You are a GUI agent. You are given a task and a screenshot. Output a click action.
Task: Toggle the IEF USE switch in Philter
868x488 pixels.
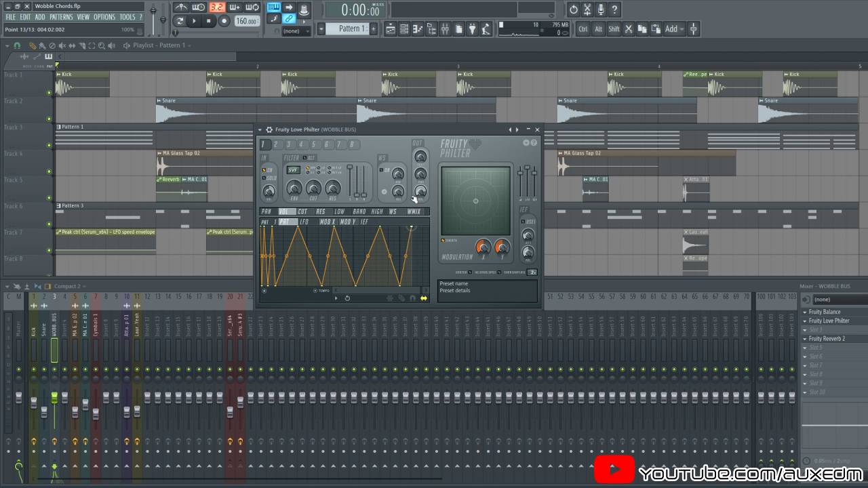(x=523, y=222)
